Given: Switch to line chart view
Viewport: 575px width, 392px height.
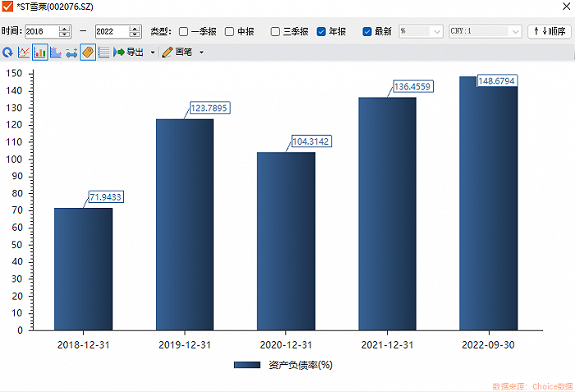Looking at the screenshot, I should coord(24,53).
